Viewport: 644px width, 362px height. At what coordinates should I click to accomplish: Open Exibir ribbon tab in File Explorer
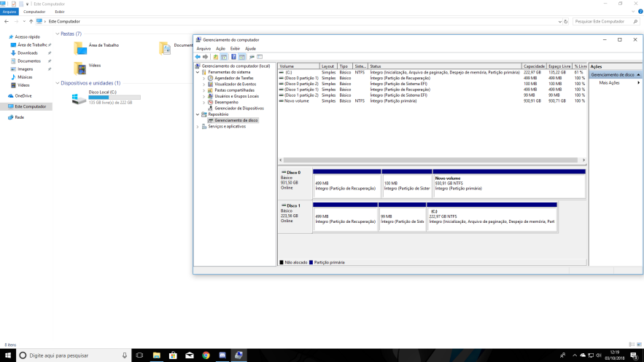point(60,12)
